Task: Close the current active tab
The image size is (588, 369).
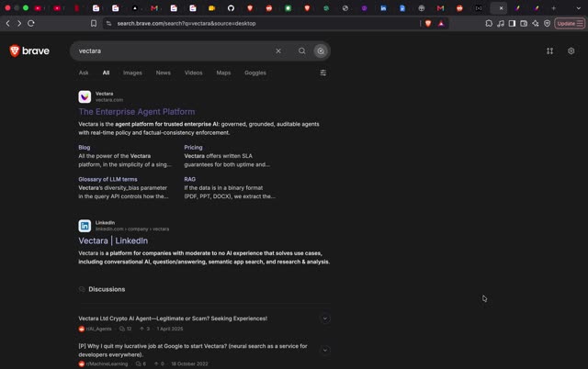Action: pos(501,8)
